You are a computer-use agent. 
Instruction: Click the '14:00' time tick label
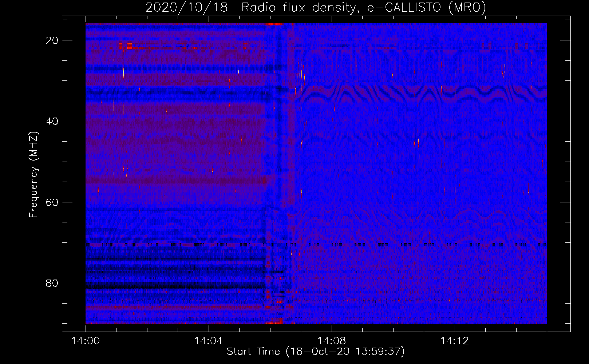(x=86, y=341)
